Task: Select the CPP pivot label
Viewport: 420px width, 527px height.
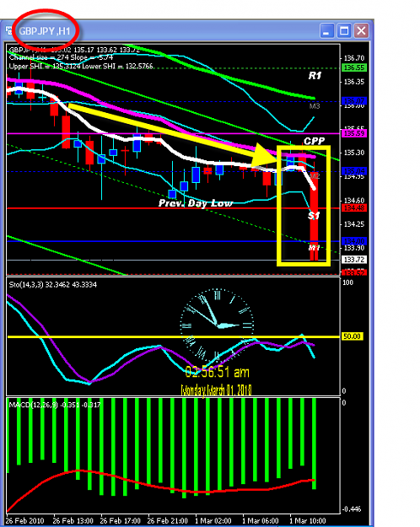Action: 314,141
